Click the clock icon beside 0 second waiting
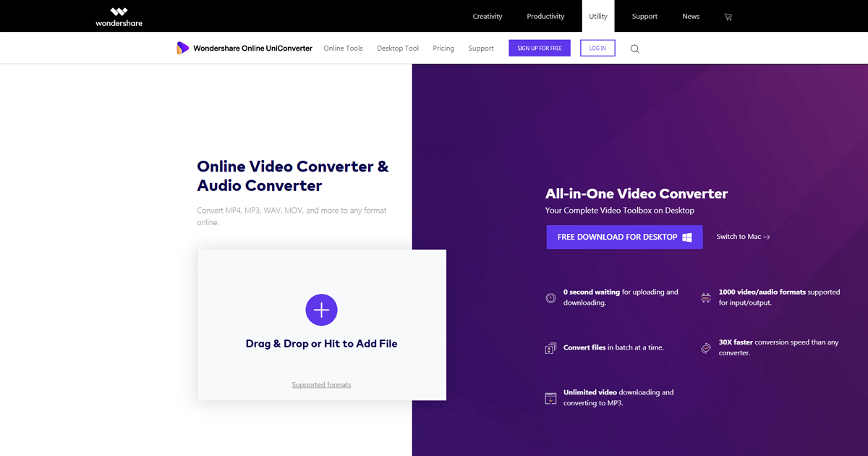 (x=550, y=297)
